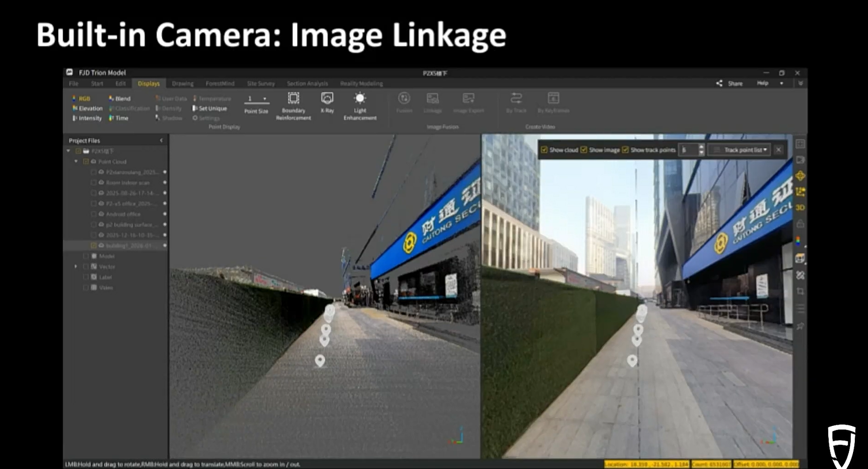Click the pin icon in right sidebar
The image size is (868, 469).
(x=800, y=326)
